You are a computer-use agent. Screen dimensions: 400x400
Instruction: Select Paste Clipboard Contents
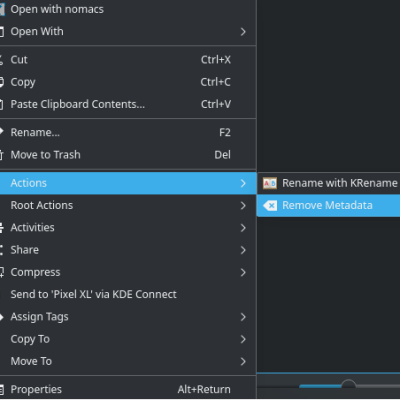click(128, 104)
